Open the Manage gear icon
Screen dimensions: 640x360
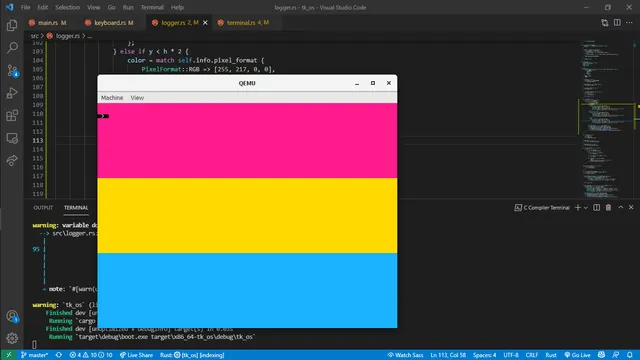tap(12, 338)
